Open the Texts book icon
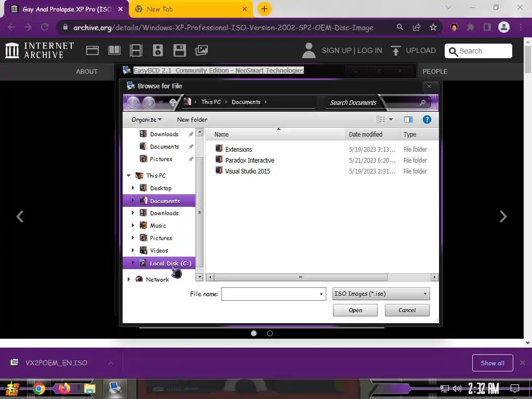 [114, 50]
